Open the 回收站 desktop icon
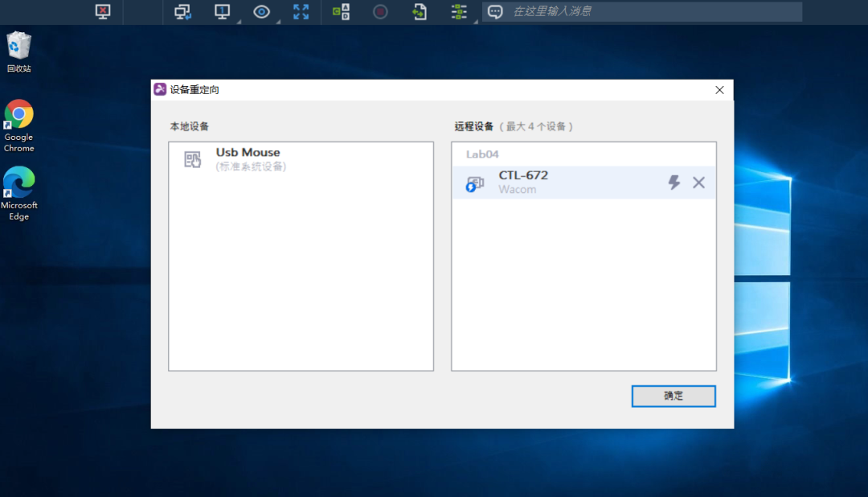The width and height of the screenshot is (868, 497). [x=18, y=52]
